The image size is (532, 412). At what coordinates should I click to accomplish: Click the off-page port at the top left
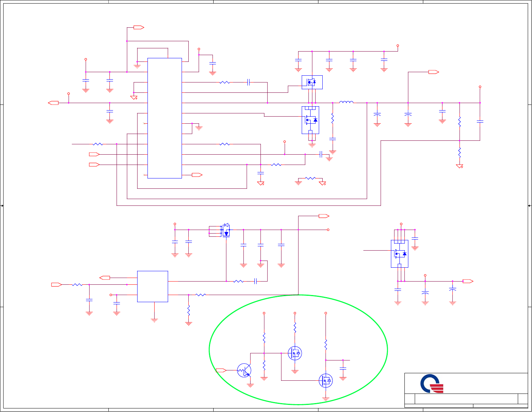139,27
